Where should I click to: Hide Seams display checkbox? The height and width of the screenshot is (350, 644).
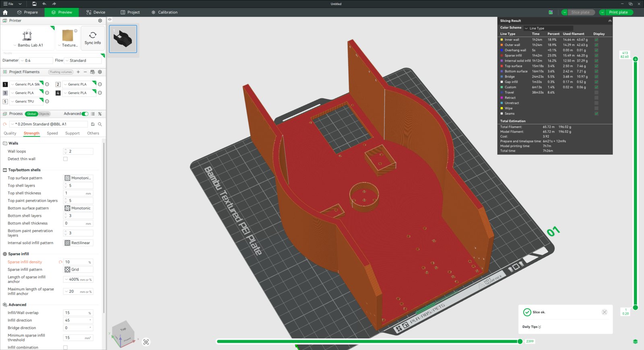click(x=596, y=113)
